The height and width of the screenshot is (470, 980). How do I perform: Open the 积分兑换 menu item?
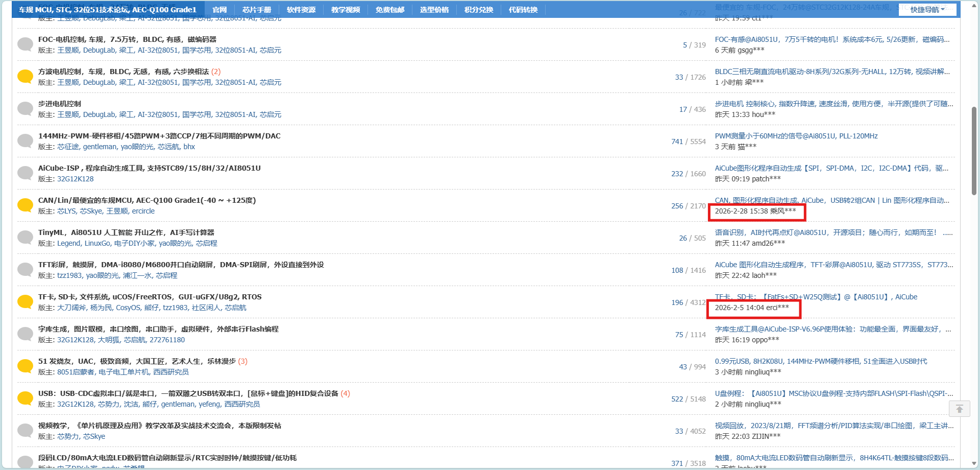(478, 9)
